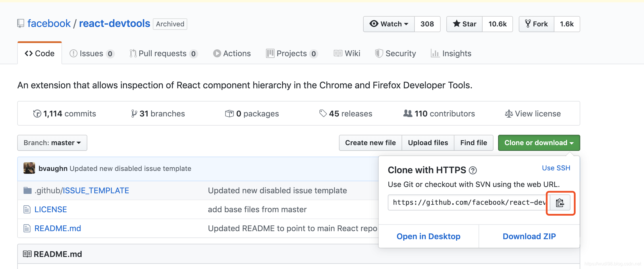View the 45 releases link
644x269 pixels.
[x=346, y=114]
